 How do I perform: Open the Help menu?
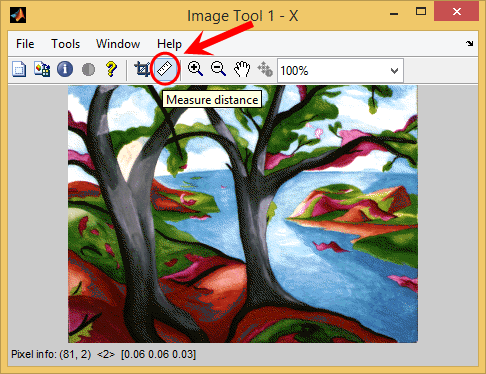tap(169, 44)
